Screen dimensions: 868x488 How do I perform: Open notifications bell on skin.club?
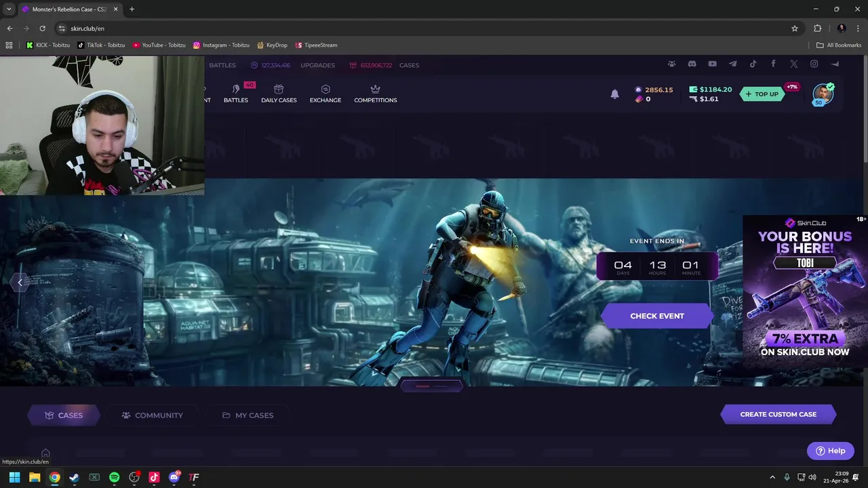pyautogui.click(x=614, y=94)
